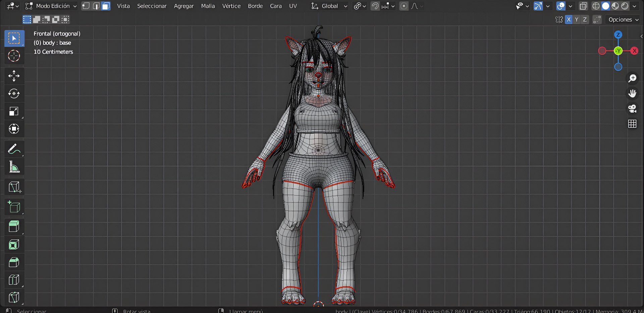Toggle X-ray view
Screen dimensions: 644x313
(x=583, y=6)
